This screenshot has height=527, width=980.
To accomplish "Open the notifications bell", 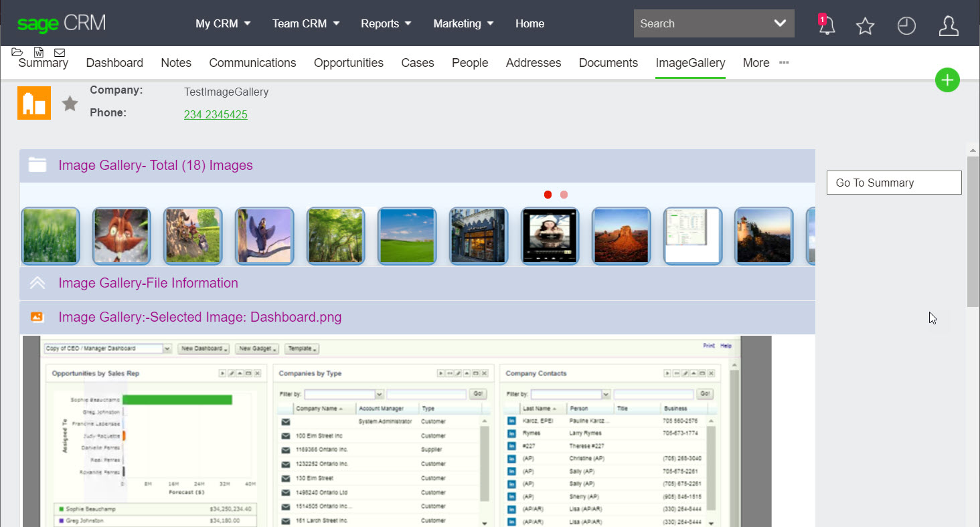I will tap(827, 25).
